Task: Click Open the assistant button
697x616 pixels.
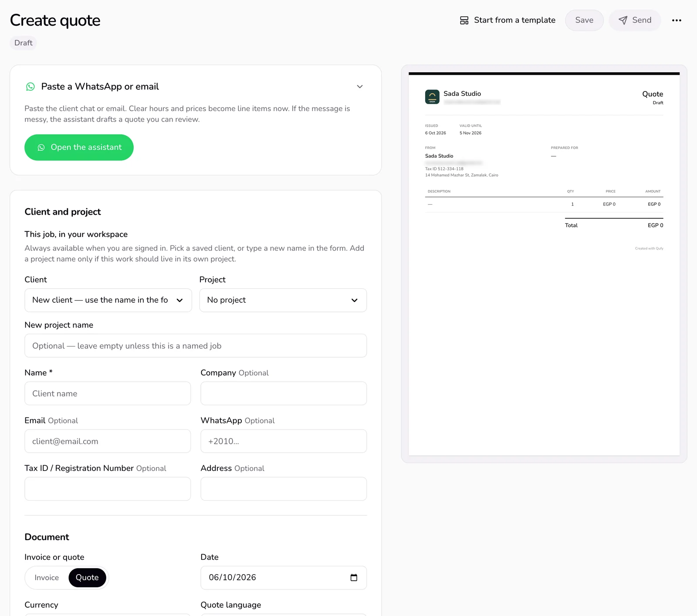Action: pos(79,148)
